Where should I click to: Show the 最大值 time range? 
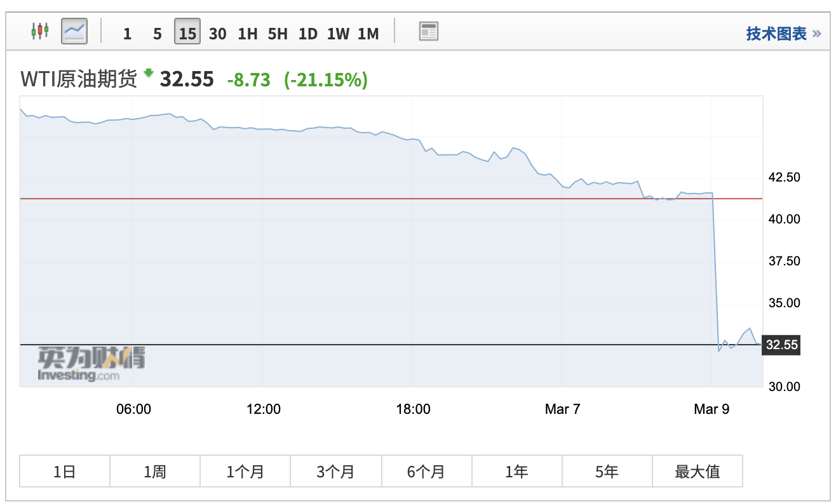[x=697, y=472]
